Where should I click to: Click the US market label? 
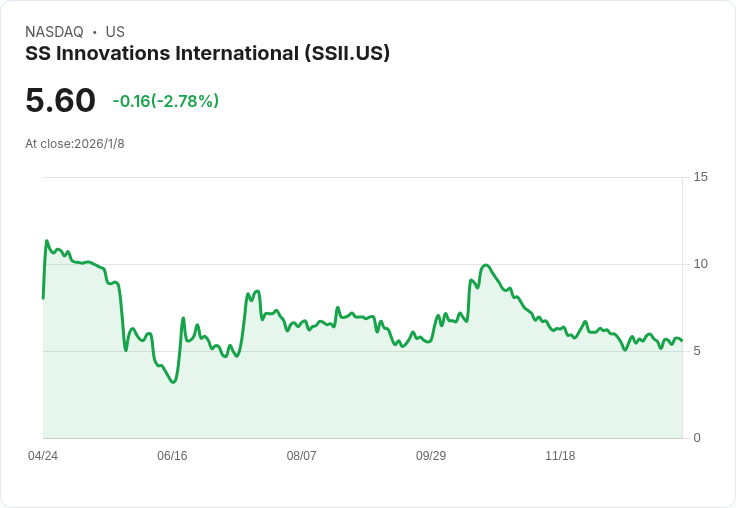115,32
